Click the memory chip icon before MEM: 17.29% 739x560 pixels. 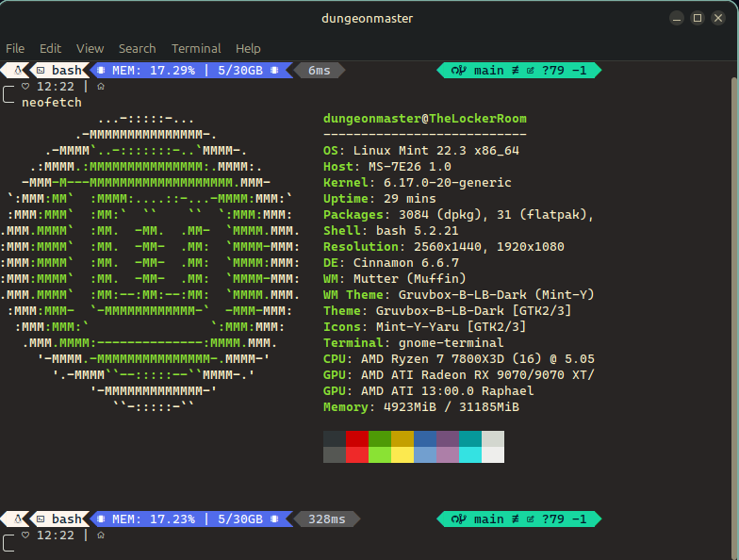pyautogui.click(x=101, y=71)
